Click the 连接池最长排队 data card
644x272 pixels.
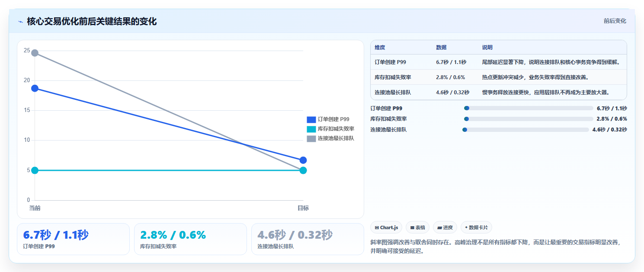tap(308, 239)
